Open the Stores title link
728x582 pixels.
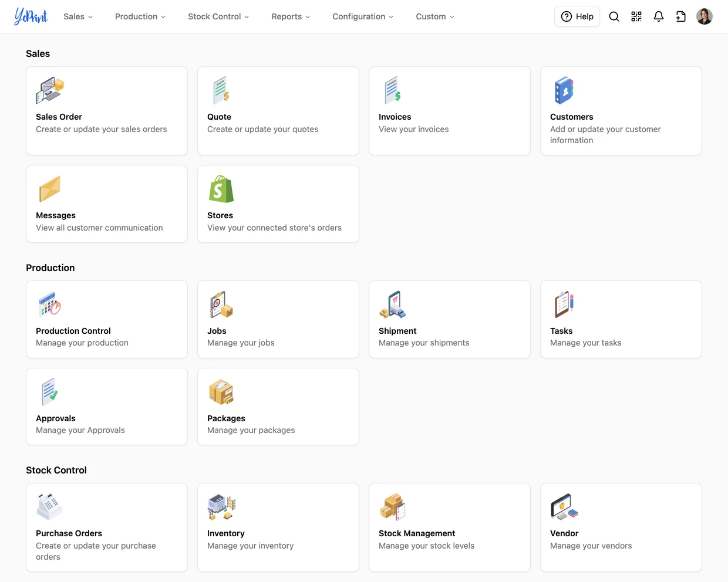click(220, 215)
